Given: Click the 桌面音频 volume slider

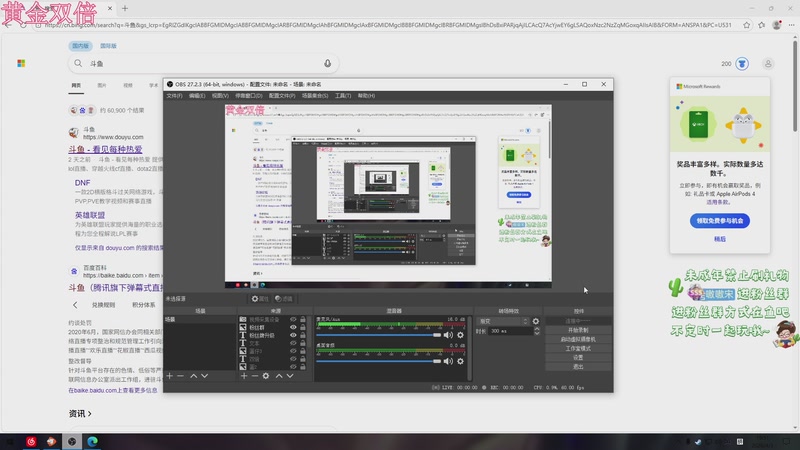Looking at the screenshot, I should click(378, 361).
